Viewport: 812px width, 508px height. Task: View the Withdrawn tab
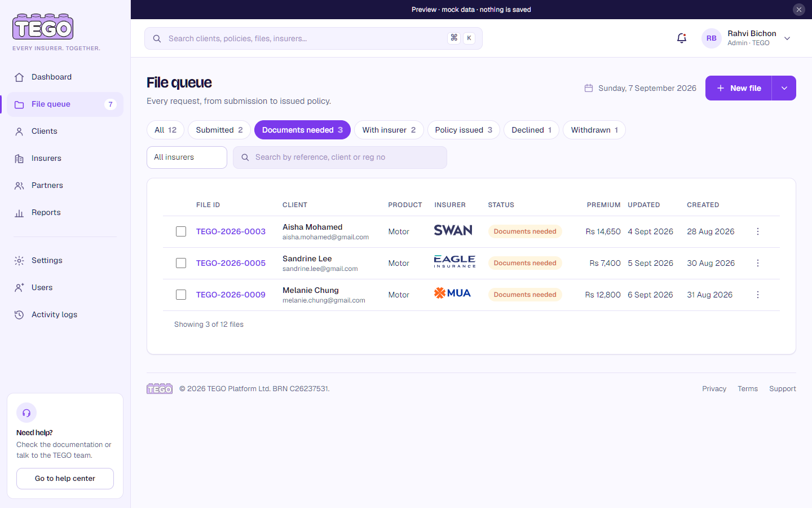click(594, 130)
